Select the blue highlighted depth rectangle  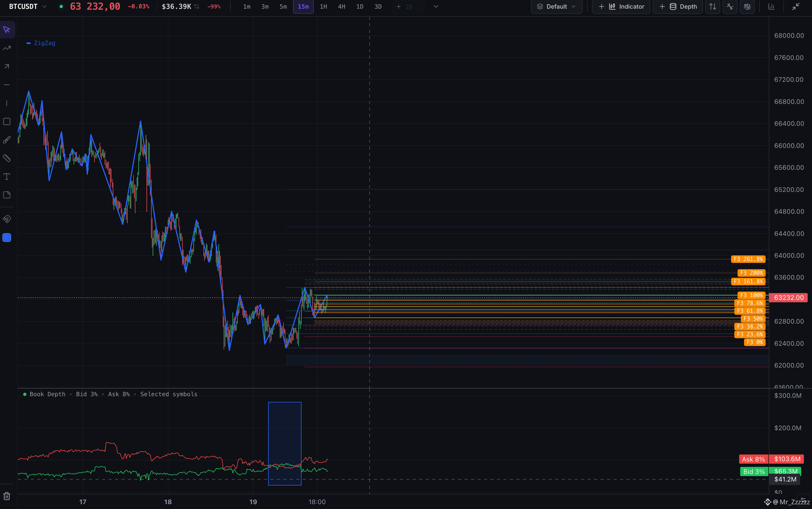pos(285,444)
